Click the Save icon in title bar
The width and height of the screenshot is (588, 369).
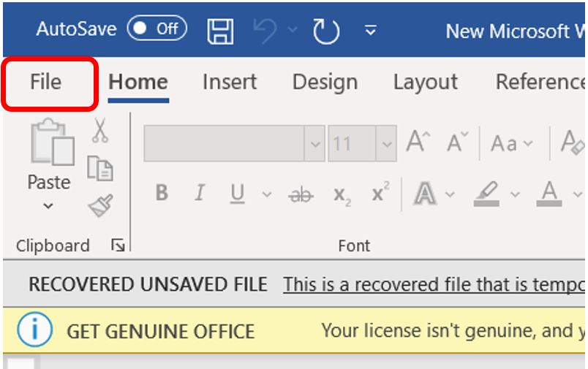(221, 30)
